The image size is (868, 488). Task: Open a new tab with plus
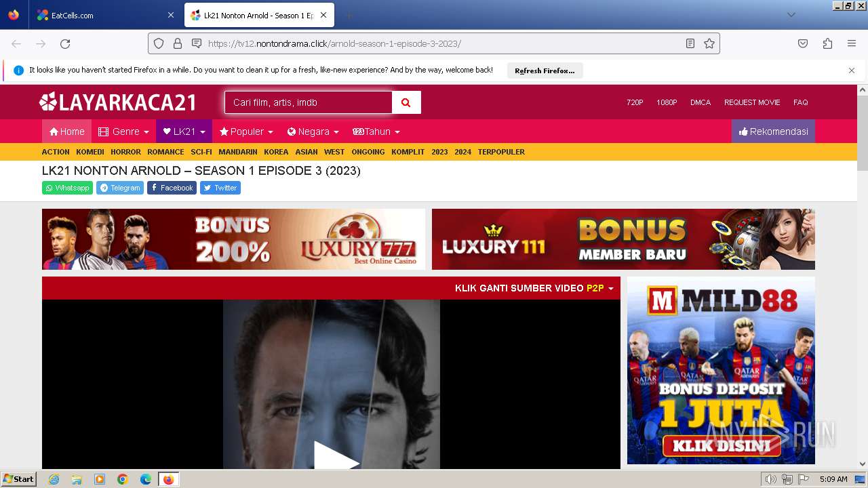(349, 15)
